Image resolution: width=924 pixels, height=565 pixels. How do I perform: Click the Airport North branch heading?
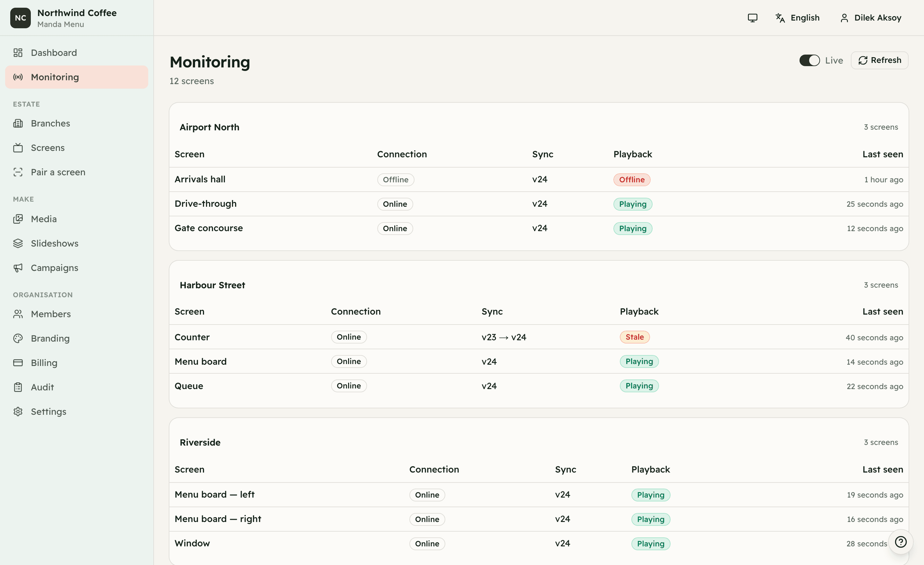(209, 127)
